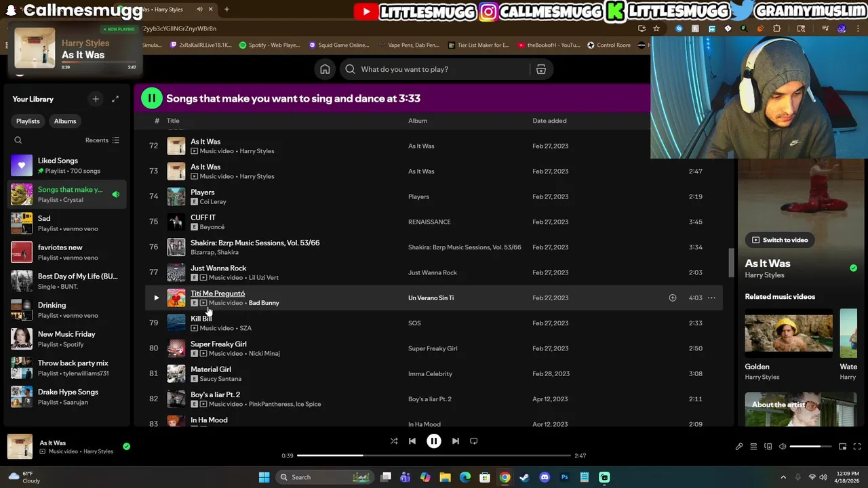The height and width of the screenshot is (488, 868).
Task: Add Tití Me Preguntó to Liked Songs
Action: point(673,298)
